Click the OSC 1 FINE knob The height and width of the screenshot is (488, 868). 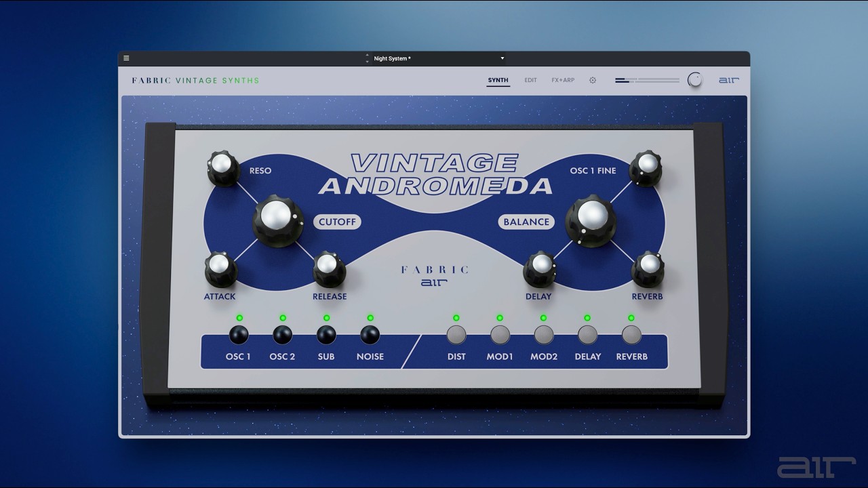646,168
